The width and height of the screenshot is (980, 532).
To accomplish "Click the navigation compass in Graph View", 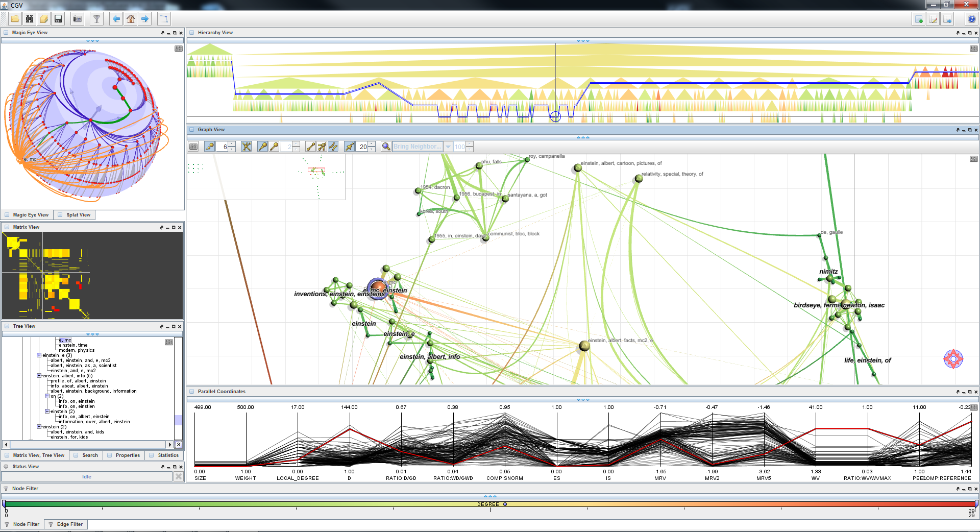I will click(x=953, y=359).
